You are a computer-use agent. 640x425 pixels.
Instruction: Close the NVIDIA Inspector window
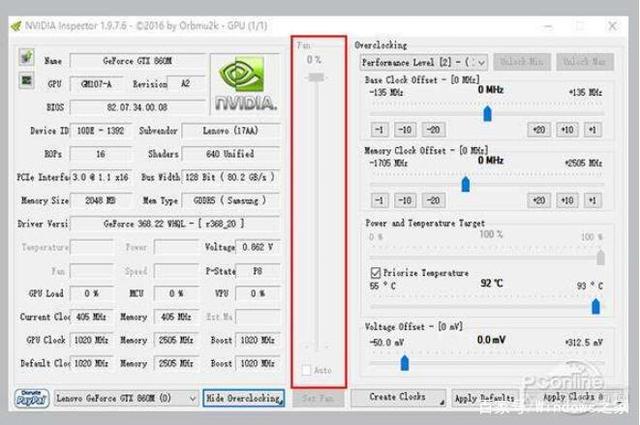pyautogui.click(x=612, y=26)
